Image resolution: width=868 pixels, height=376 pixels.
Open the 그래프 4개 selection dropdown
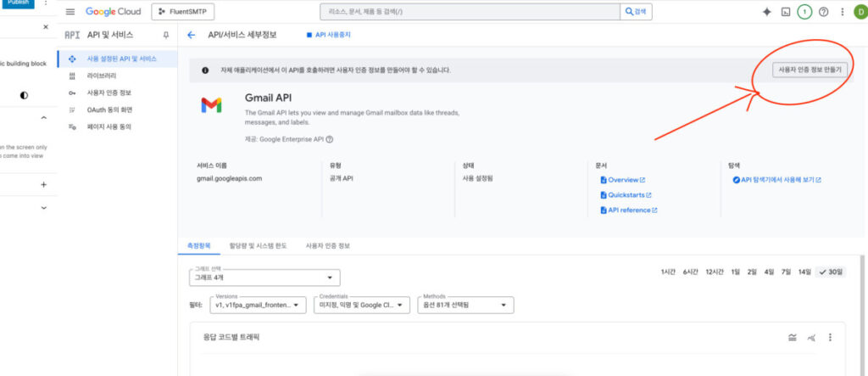264,278
